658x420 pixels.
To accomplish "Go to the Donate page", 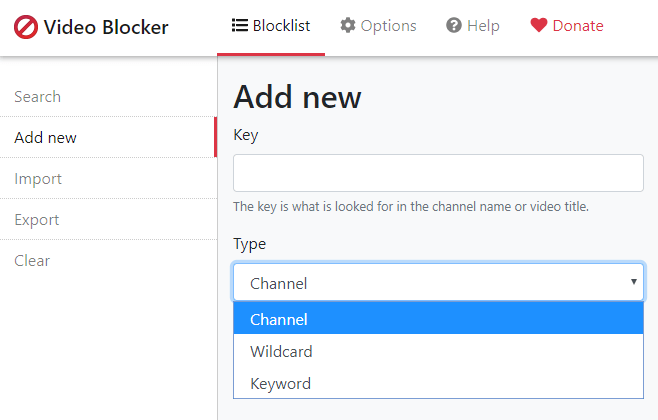I will click(x=567, y=26).
